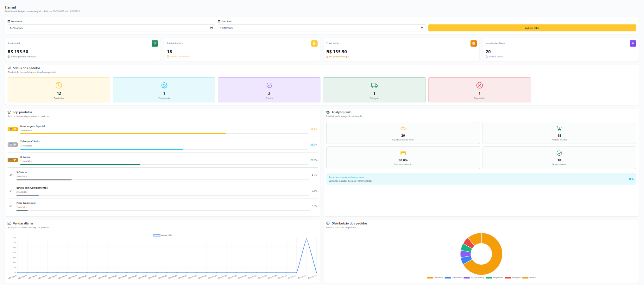Click the green dollar Receita total icon

coord(155,43)
